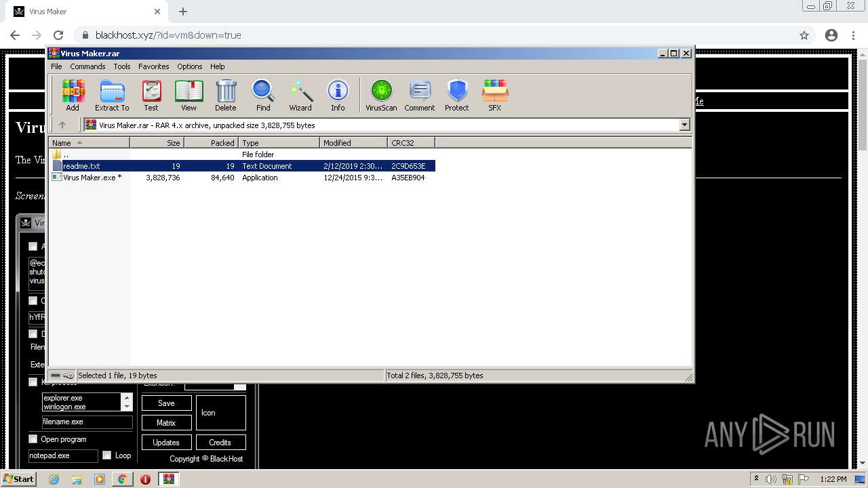868x488 pixels.
Task: Click the browser page vertical scrollbar
Action: tap(863, 105)
